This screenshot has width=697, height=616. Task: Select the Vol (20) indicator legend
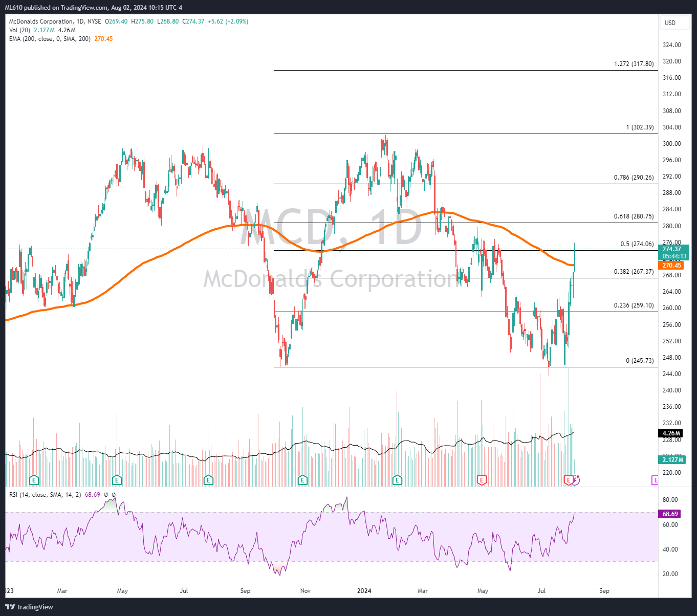tap(20, 30)
